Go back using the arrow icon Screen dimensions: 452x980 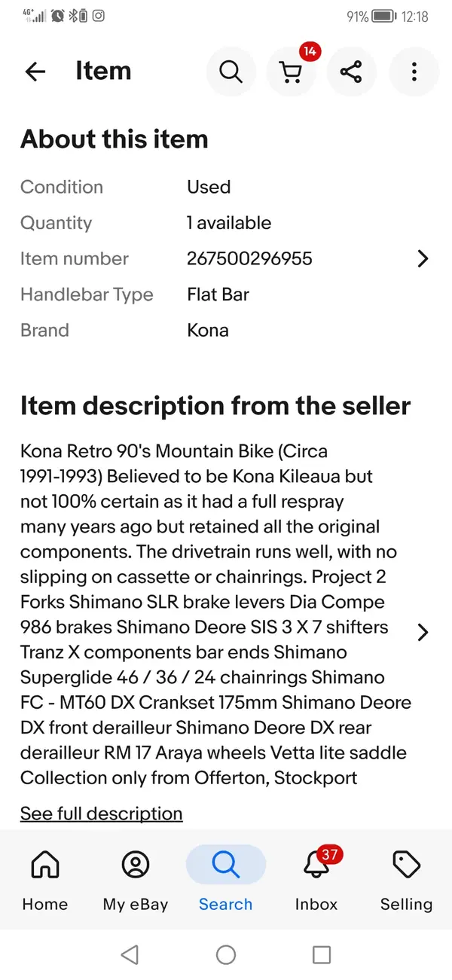pyautogui.click(x=35, y=72)
